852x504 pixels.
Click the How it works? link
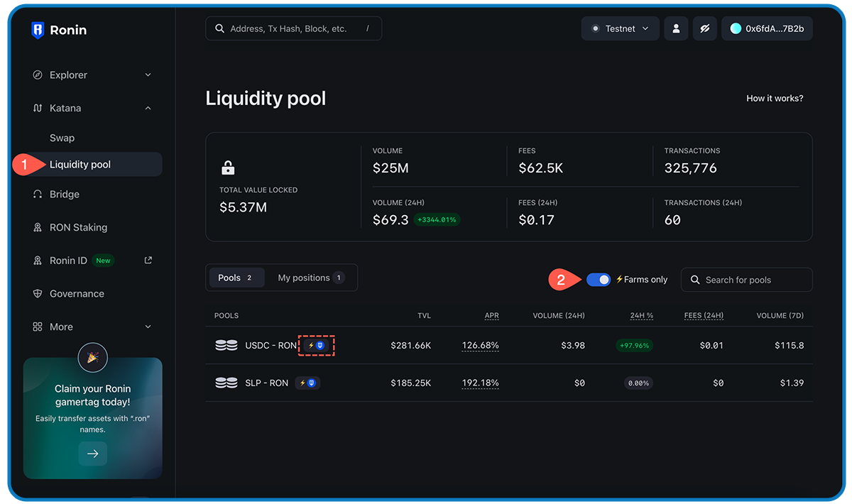tap(775, 98)
